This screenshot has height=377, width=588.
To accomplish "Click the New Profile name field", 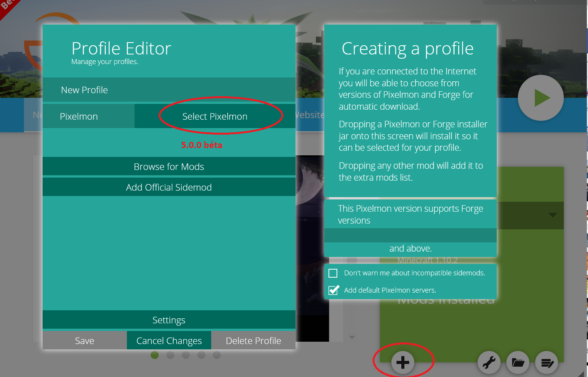I will coord(169,90).
